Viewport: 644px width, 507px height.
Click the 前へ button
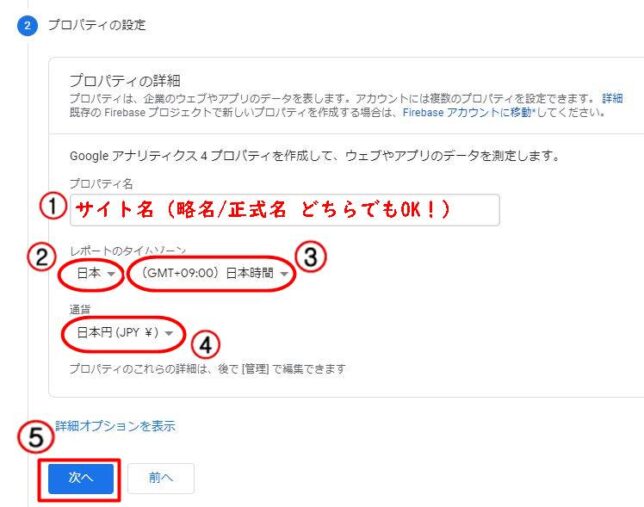tap(161, 478)
